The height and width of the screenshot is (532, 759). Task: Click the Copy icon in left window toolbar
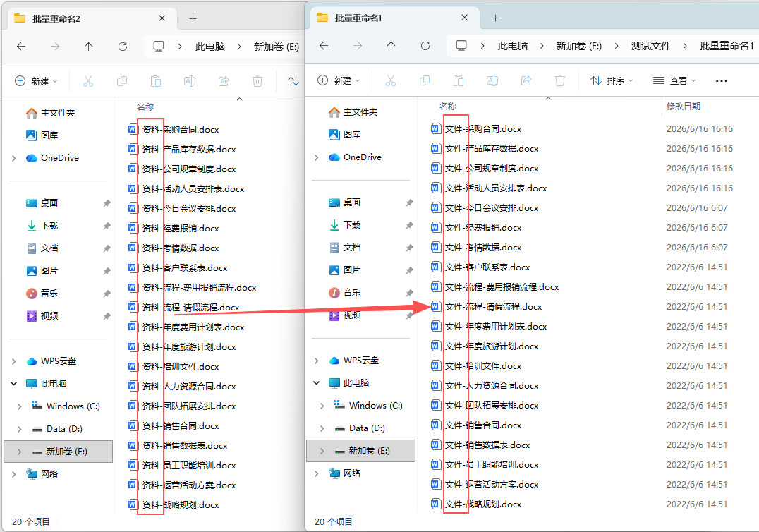point(122,81)
